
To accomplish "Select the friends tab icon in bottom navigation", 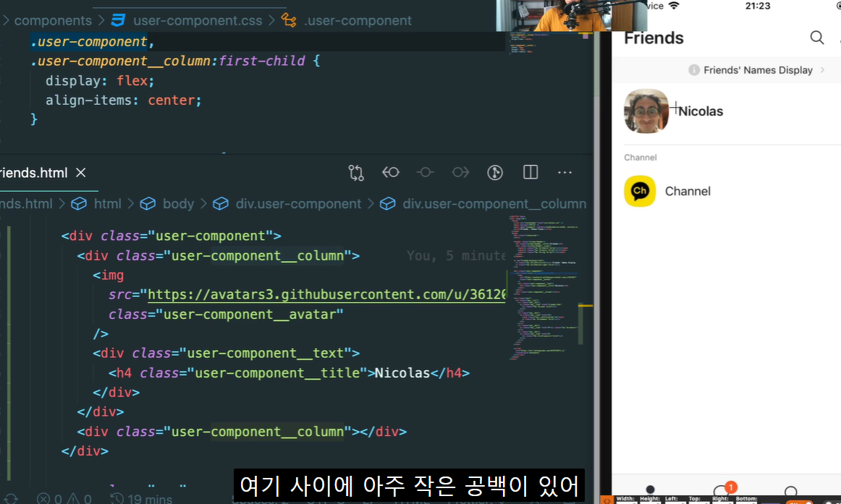I will pos(650,489).
